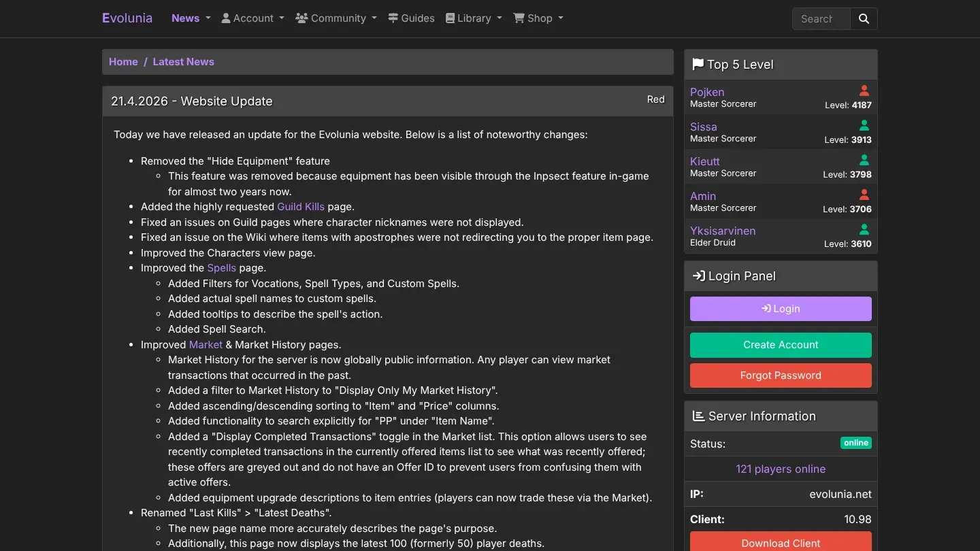
Task: Expand the News dropdown menu
Action: 191,18
